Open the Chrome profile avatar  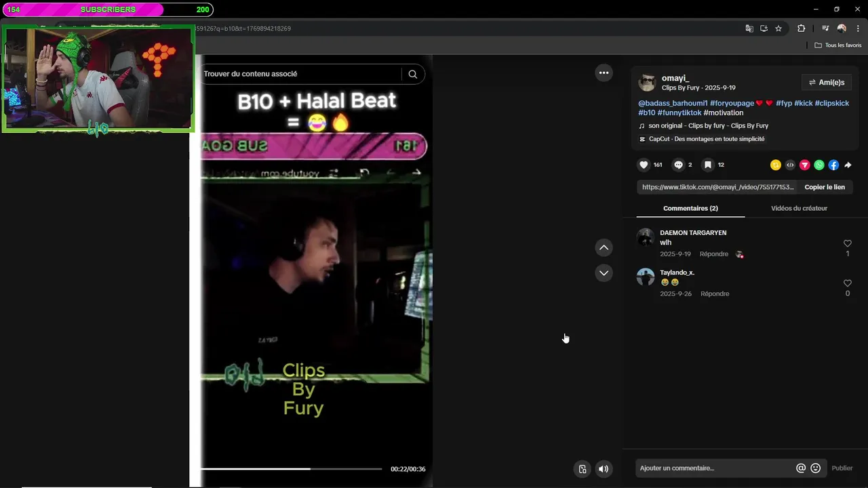click(842, 28)
